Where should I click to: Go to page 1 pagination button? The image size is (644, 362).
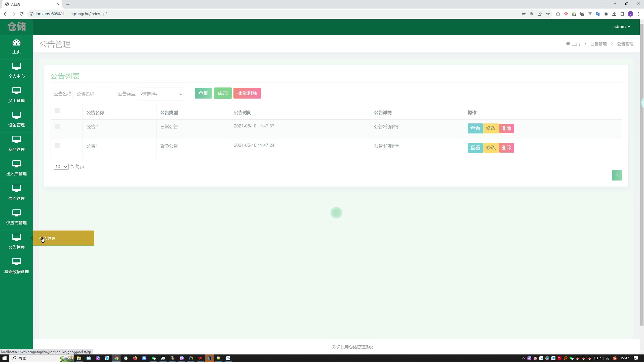(x=617, y=175)
